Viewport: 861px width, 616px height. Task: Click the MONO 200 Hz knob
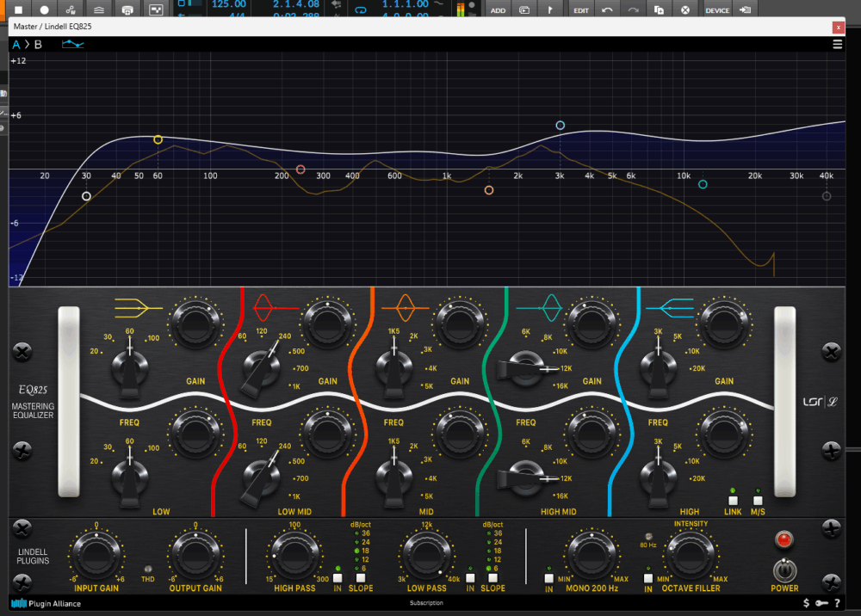click(592, 555)
